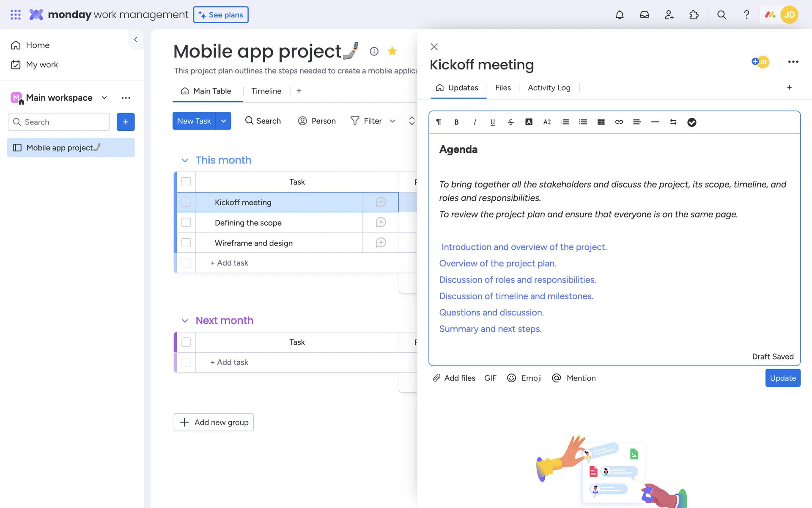Insert a link with the editor link icon
Screen dimensions: 812x508
point(619,122)
